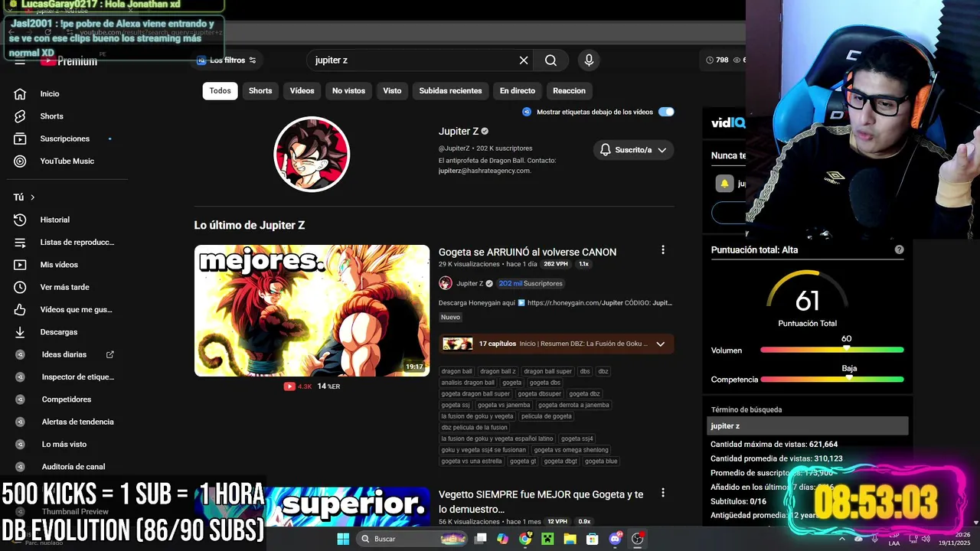The width and height of the screenshot is (980, 551).
Task: Select the Visto filter chip
Action: pos(392,91)
